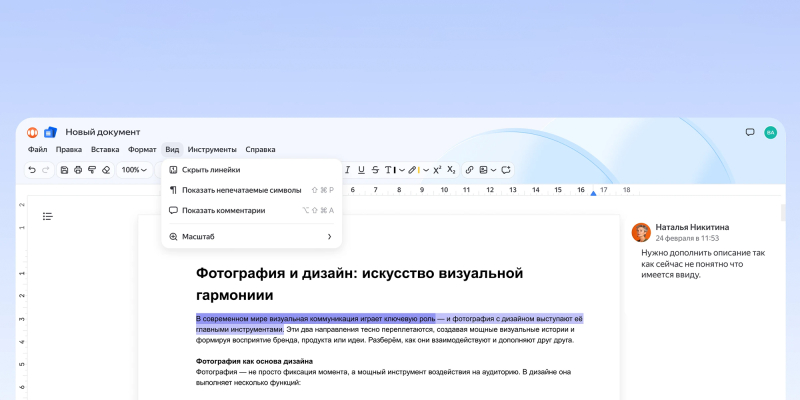Insert a hyperlink with chain icon
The height and width of the screenshot is (400, 800).
pyautogui.click(x=469, y=170)
